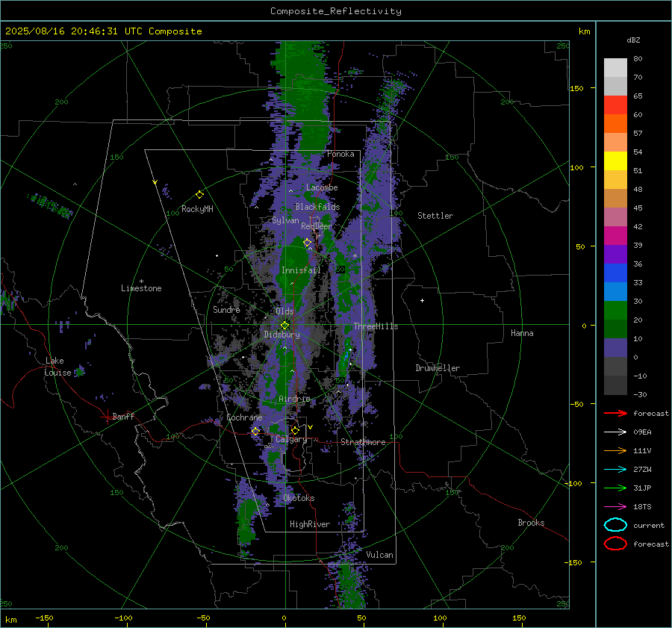The image size is (672, 628).
Task: Click the Blackfalds label
Action: 317,207
